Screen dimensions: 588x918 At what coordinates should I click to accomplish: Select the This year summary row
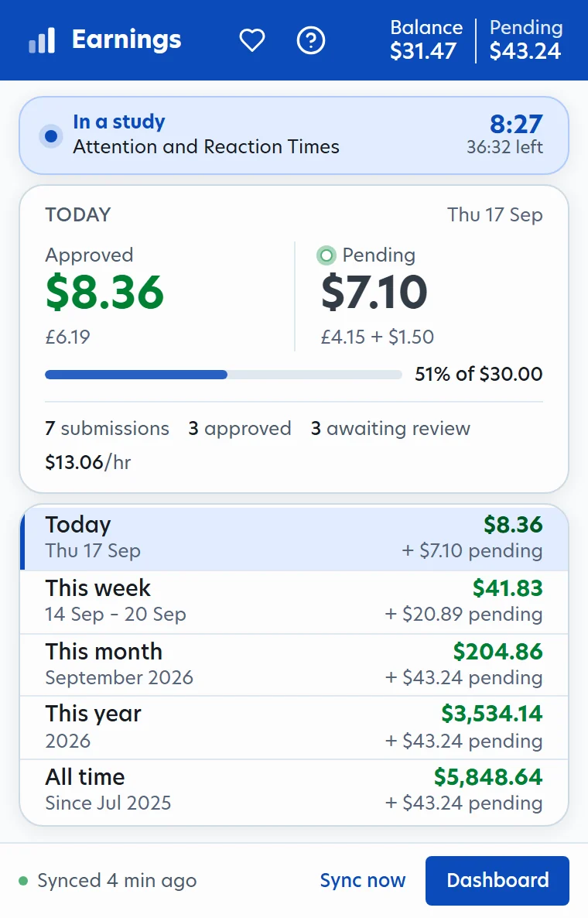294,728
